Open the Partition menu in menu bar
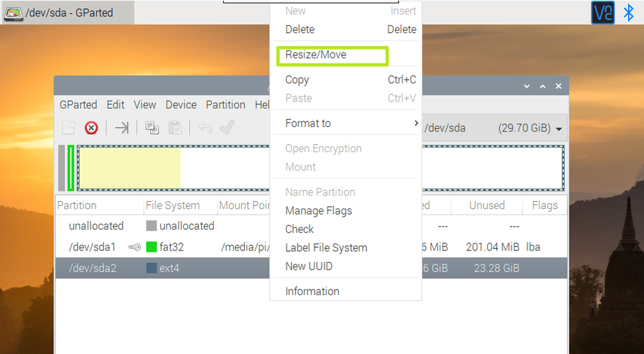 coord(225,105)
